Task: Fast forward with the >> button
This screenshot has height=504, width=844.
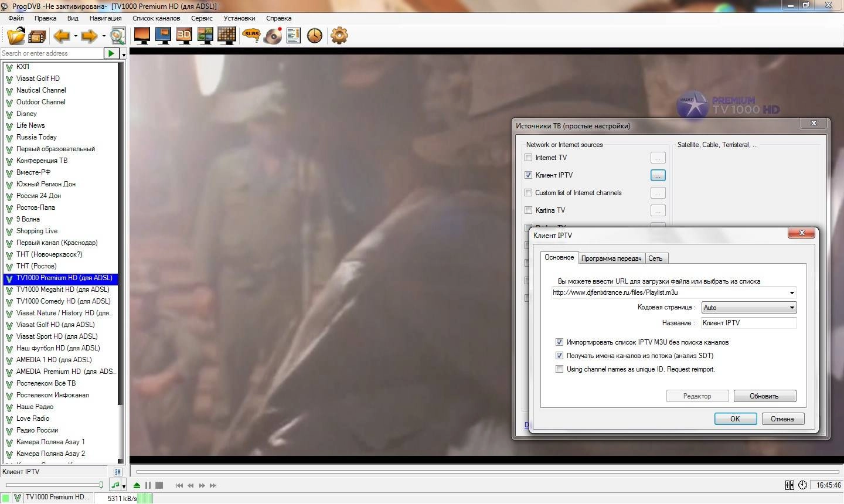Action: tap(202, 485)
